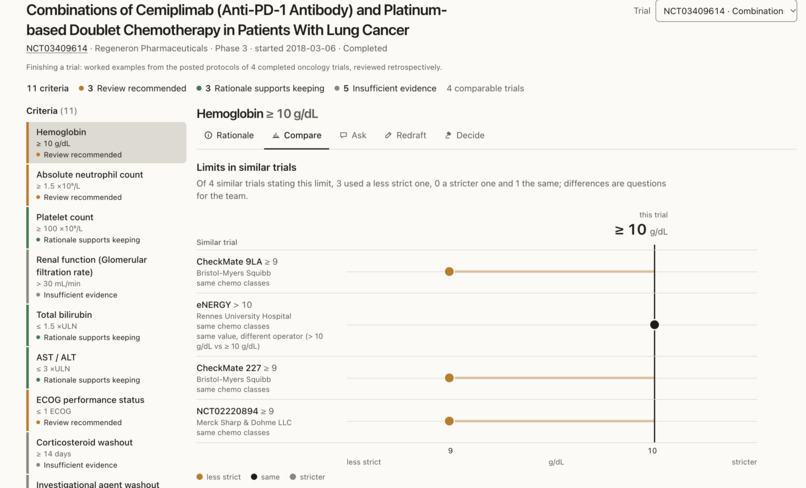
Task: Open the Decide tab
Action: pos(464,135)
